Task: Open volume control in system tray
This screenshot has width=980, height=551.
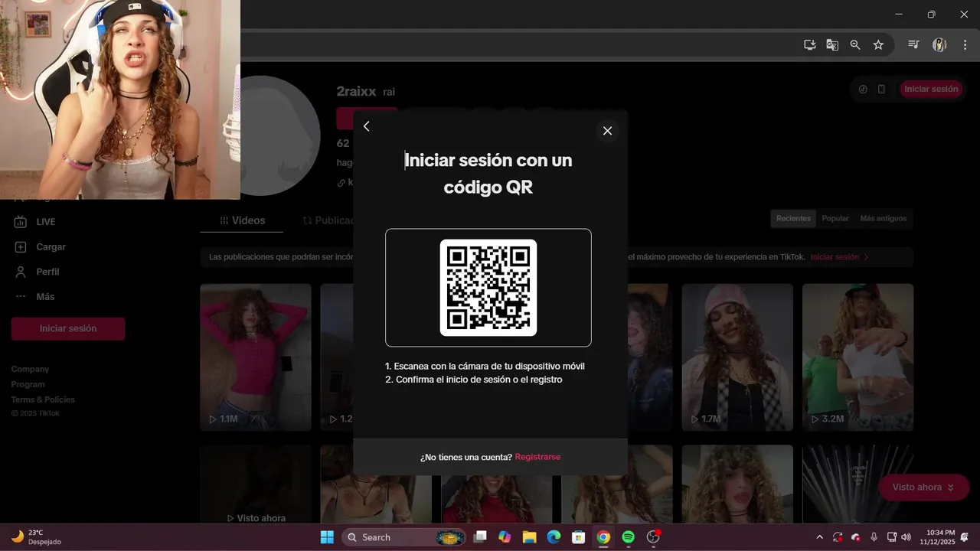Action: [x=906, y=537]
